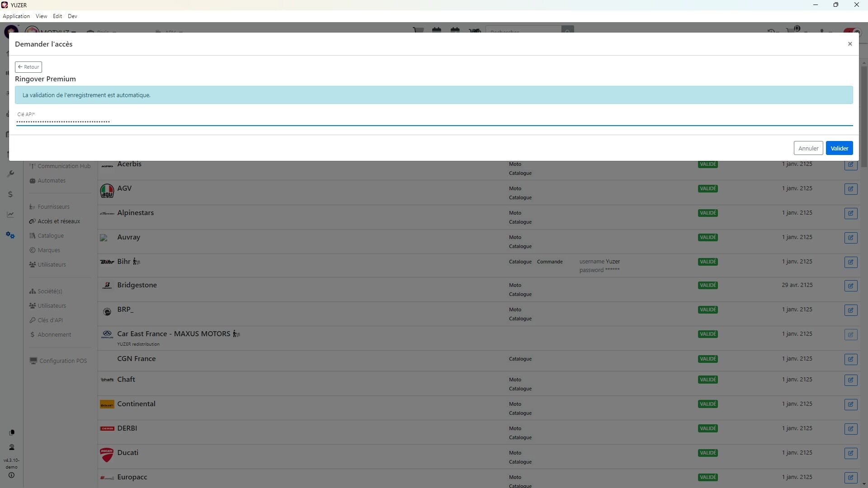
Task: Click the Valider button
Action: point(839,148)
